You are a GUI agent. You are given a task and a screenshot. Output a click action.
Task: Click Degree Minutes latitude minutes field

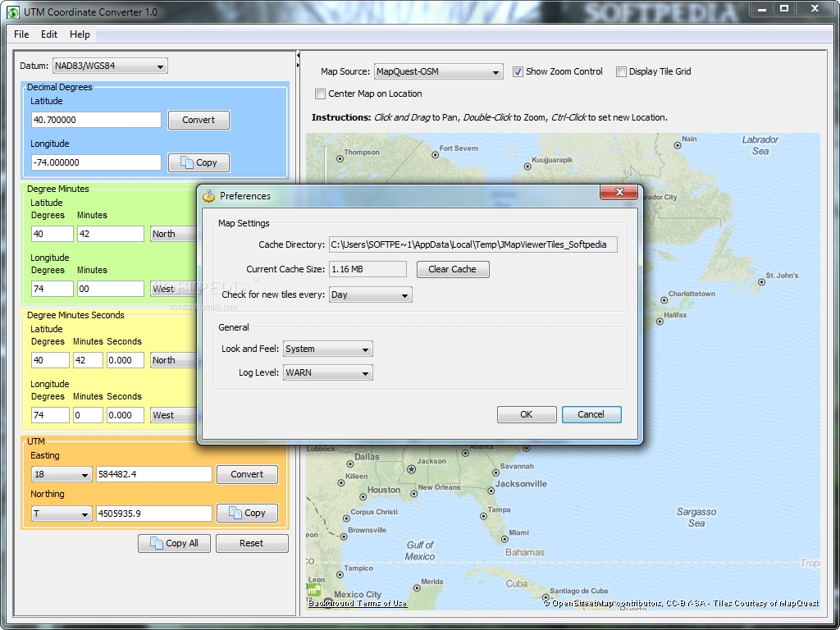[x=111, y=234]
